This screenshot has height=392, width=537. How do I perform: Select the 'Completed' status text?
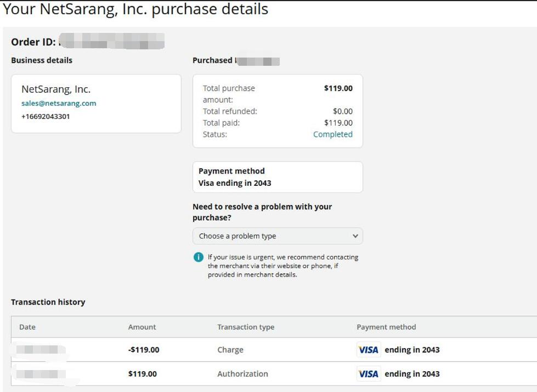[x=333, y=134]
